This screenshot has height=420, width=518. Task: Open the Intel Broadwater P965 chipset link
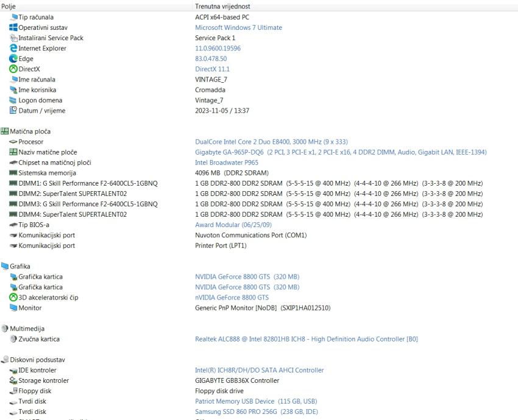click(227, 163)
